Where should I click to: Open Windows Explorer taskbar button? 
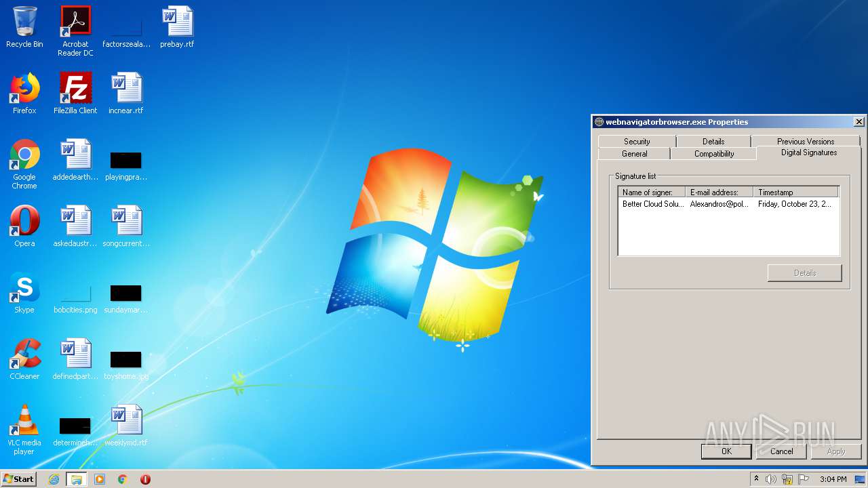pos(77,479)
